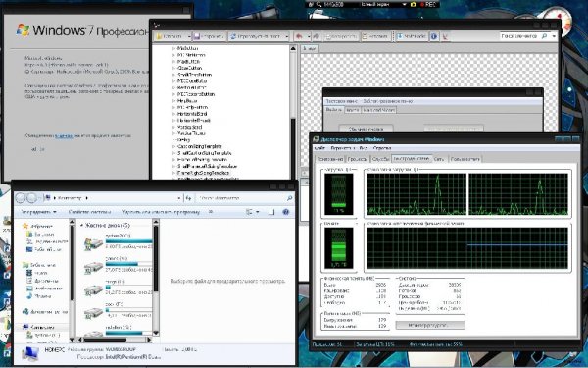This screenshot has width=588, height=368.
Task: Expand the HelpButton tree node arrow
Action: tap(173, 101)
